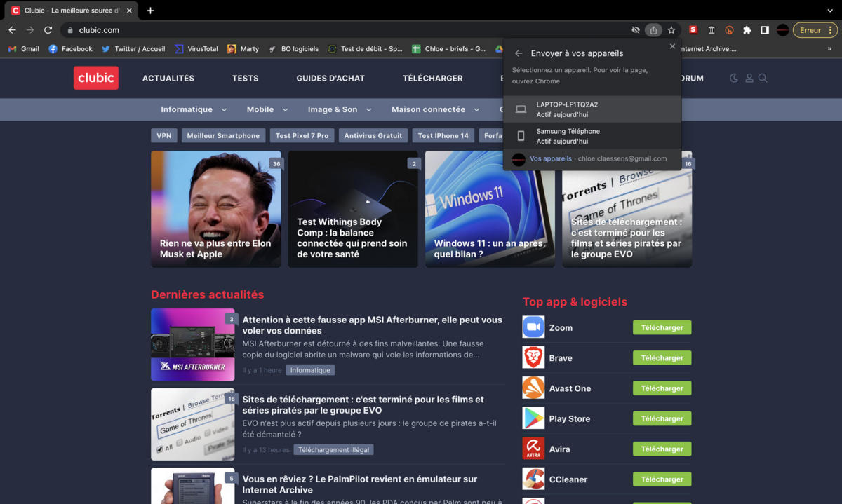Open the Test Withings Body Comp card
The height and width of the screenshot is (504, 842).
(x=353, y=209)
